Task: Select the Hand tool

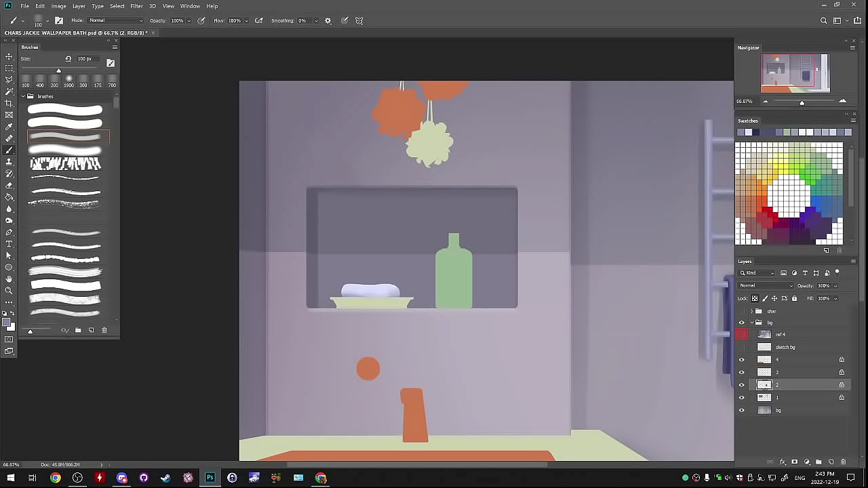Action: click(9, 279)
